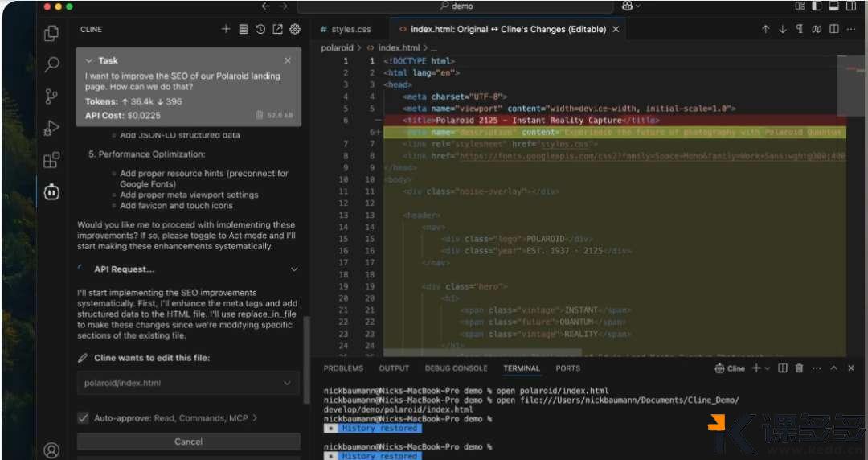
Task: Toggle bottom panel visibility icon
Action: (x=833, y=6)
